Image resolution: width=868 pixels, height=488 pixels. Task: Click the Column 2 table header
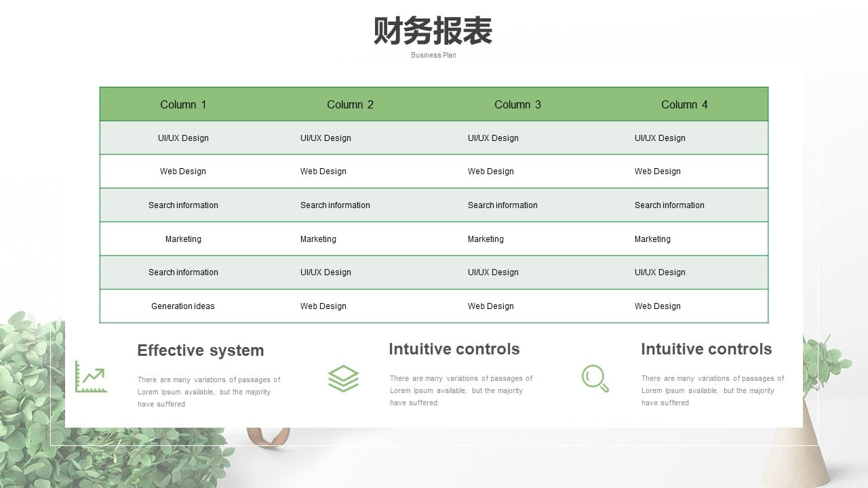tap(350, 104)
